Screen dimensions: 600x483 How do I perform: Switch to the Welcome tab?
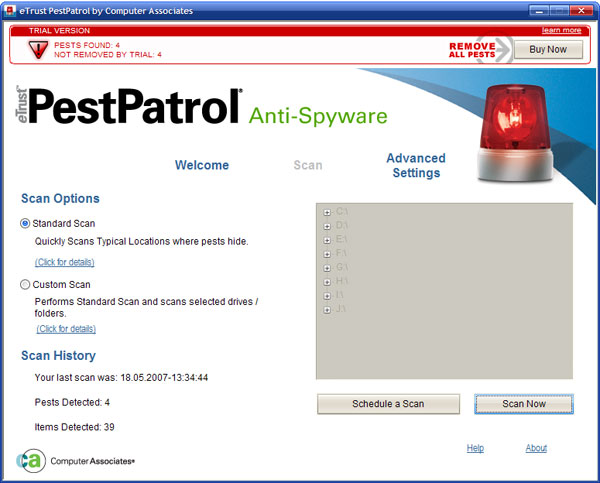[202, 165]
